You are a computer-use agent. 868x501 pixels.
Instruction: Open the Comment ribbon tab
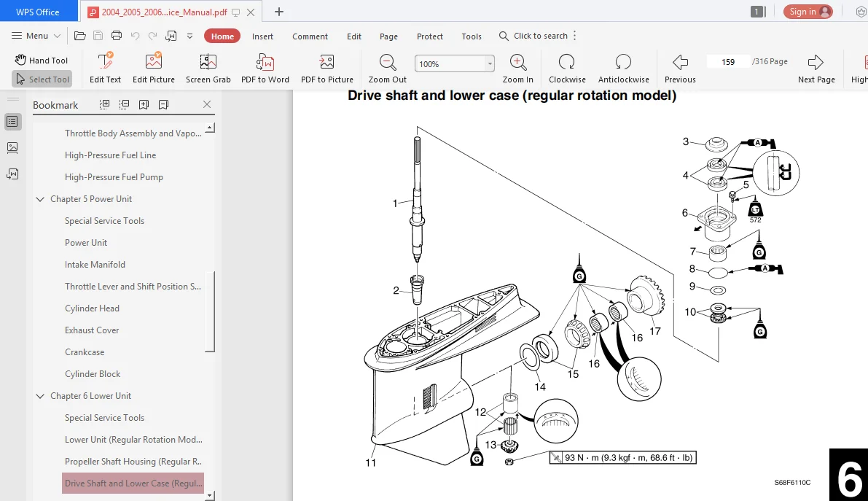pos(310,36)
